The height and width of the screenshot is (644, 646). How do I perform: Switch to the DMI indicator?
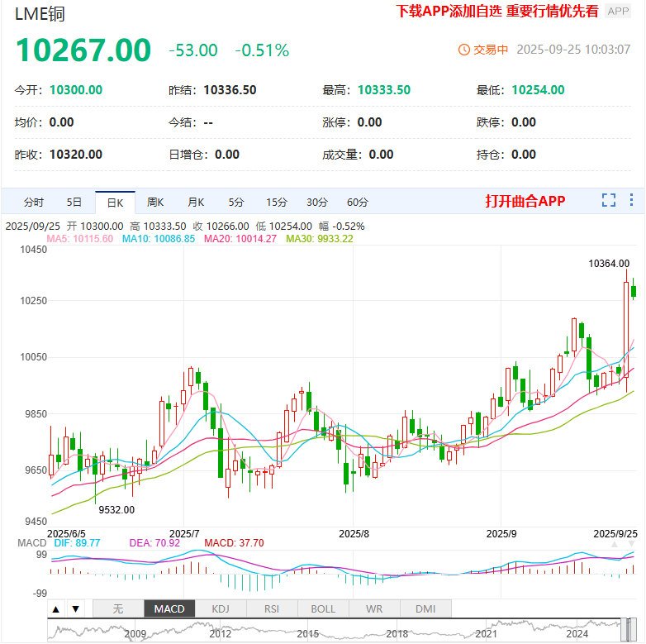tap(425, 609)
